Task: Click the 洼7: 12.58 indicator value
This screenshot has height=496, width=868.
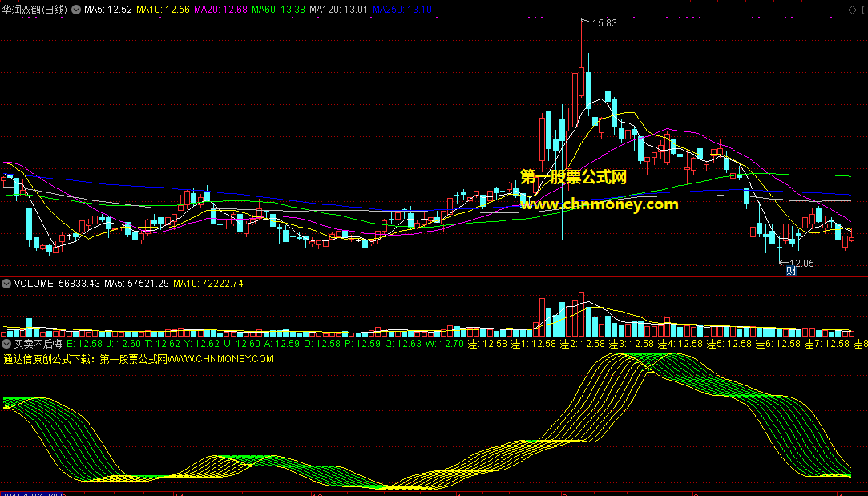Action: point(827,344)
